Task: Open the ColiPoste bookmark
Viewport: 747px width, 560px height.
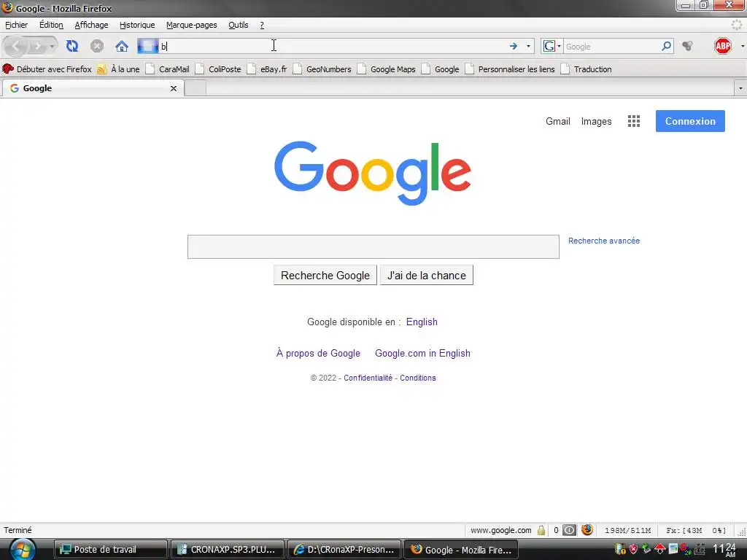Action: pos(218,69)
